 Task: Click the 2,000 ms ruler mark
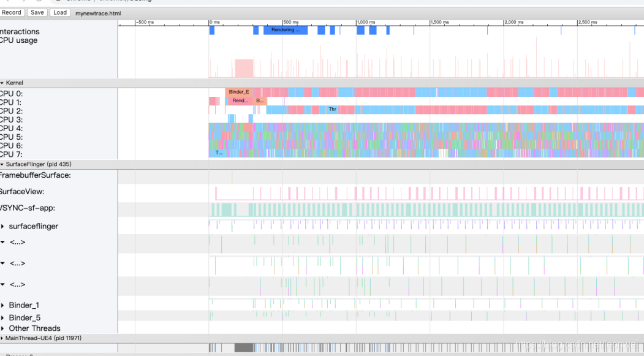[513, 23]
